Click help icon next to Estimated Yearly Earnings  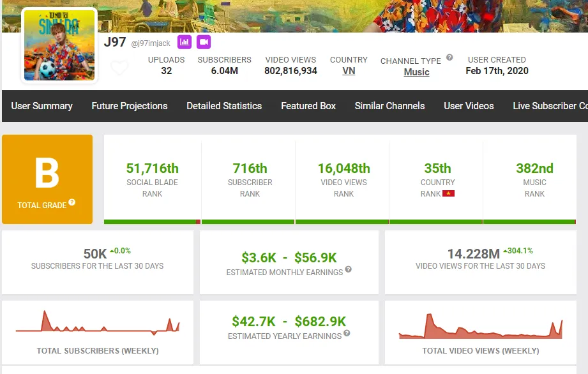tap(347, 333)
